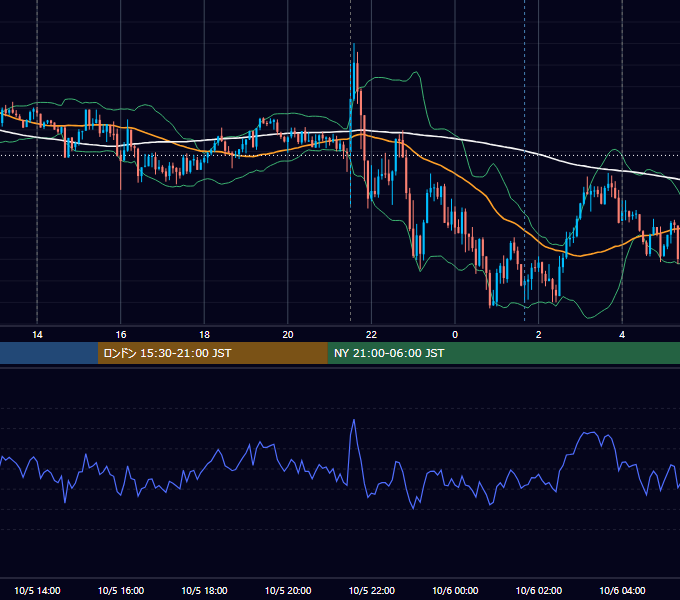Screen dimensions: 680x600
Task: Click the 10/6 00:00 date label
Action: pos(455,590)
